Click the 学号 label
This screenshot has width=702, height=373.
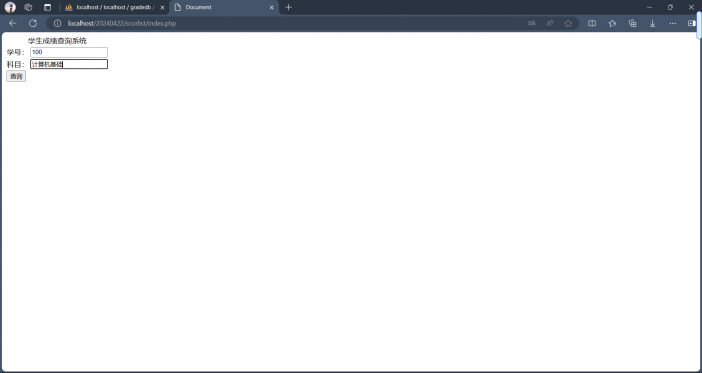pos(16,52)
